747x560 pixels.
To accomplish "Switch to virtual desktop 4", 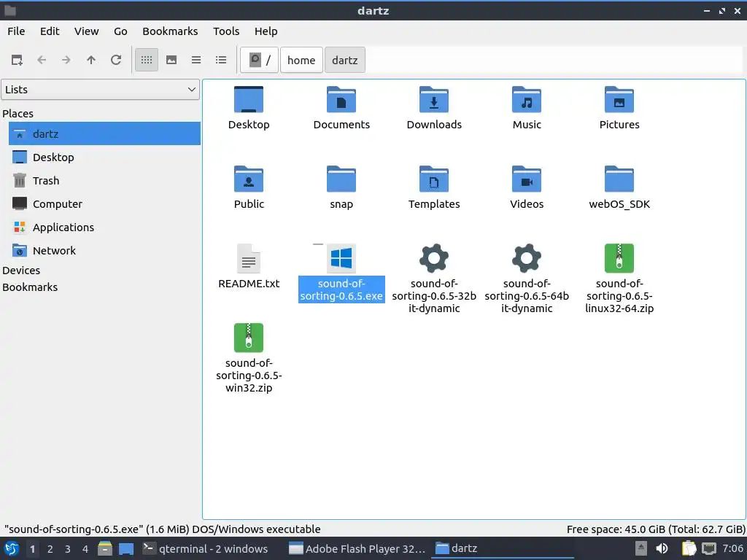I will [x=85, y=549].
